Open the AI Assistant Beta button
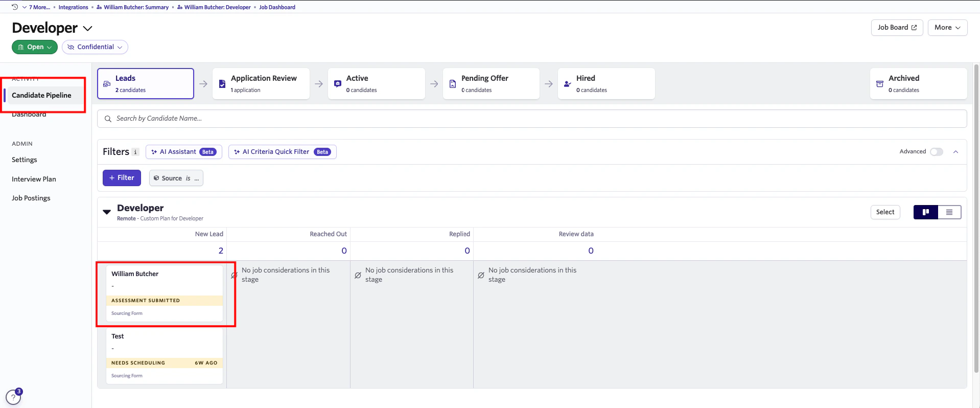980x408 pixels. click(184, 152)
